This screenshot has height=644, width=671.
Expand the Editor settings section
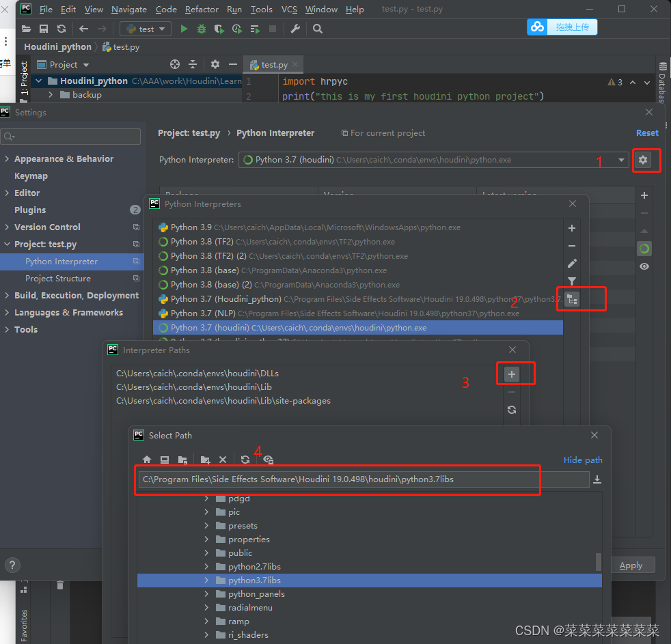click(x=7, y=193)
